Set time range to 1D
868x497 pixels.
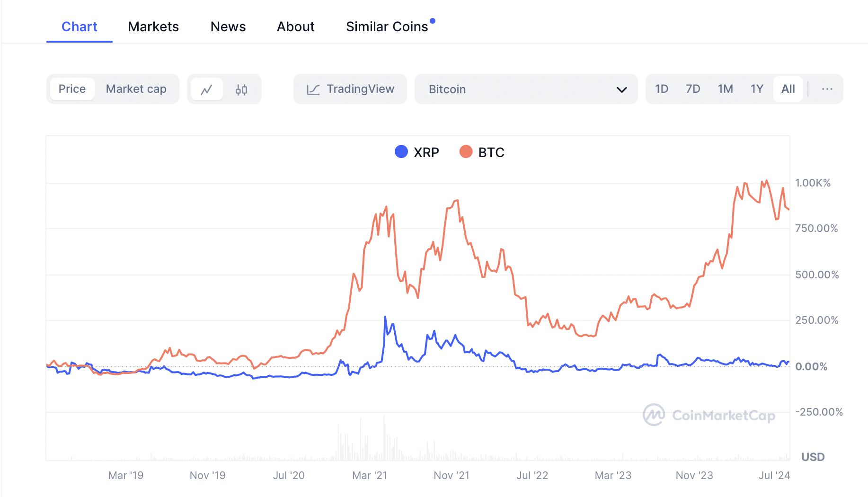[662, 89]
